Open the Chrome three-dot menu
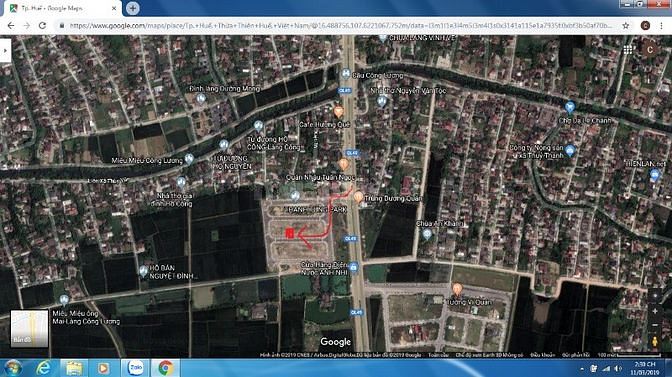 click(662, 26)
